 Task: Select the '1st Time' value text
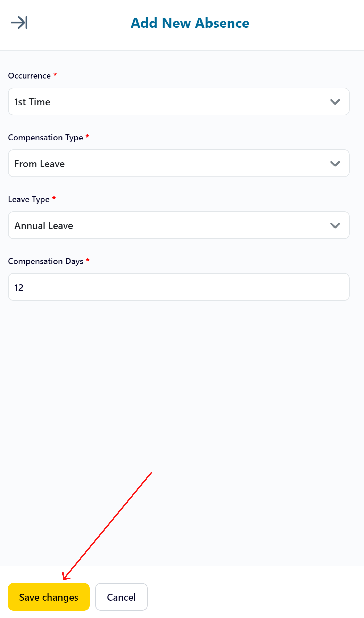[x=32, y=102]
